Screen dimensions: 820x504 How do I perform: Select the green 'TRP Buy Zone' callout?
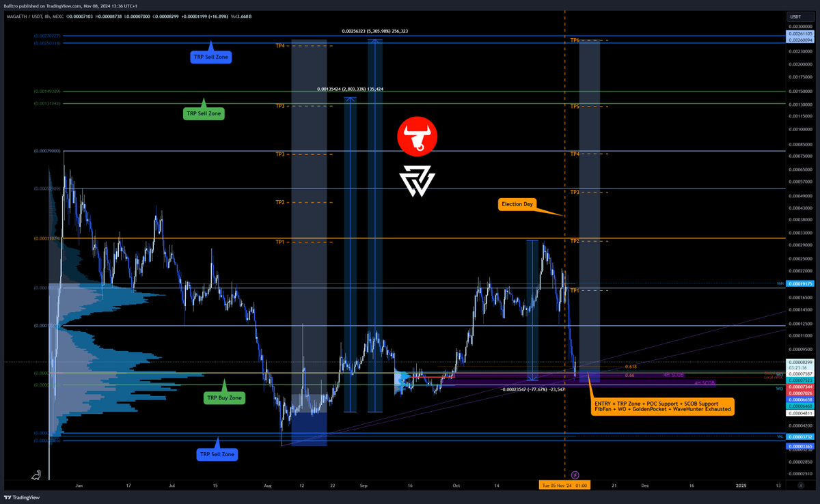click(x=223, y=397)
